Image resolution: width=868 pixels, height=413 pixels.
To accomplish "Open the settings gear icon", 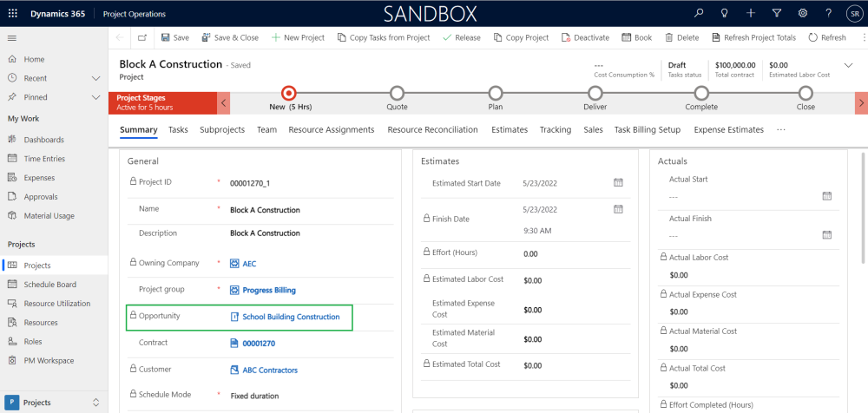I will (802, 14).
